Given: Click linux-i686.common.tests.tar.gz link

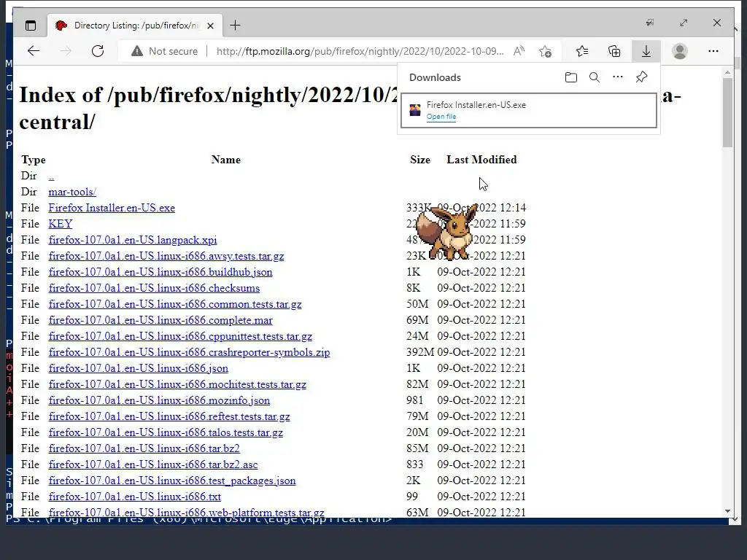Looking at the screenshot, I should coord(175,304).
